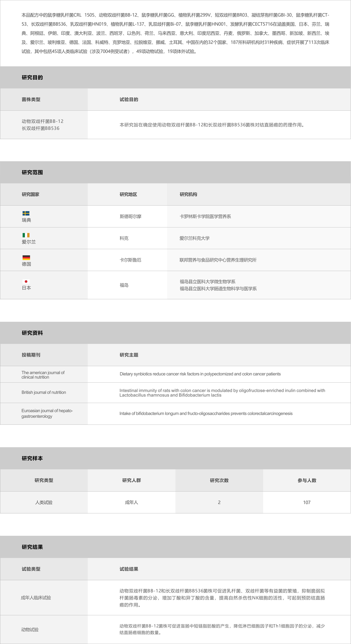
Task: Select the 研究结果 section header
Action: click(x=175, y=547)
